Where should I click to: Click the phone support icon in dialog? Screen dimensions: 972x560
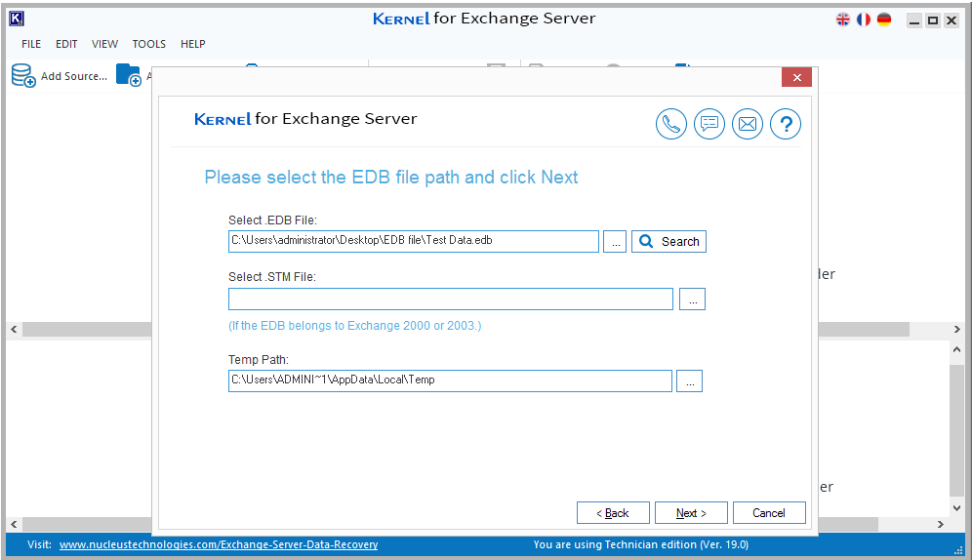(671, 124)
